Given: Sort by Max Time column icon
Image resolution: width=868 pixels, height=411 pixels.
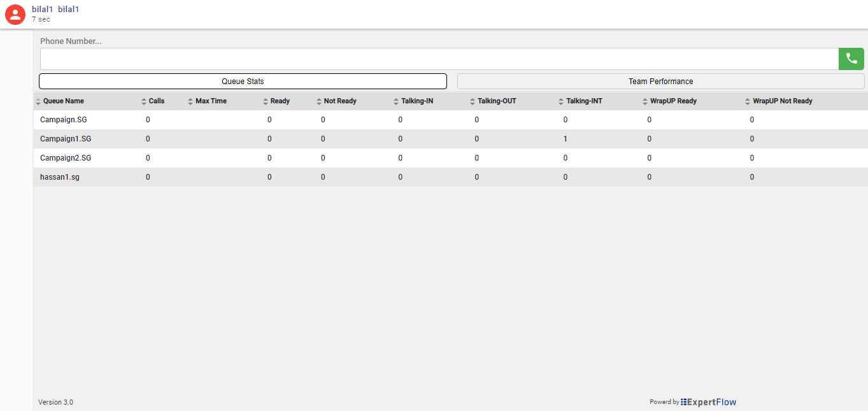Looking at the screenshot, I should (190, 101).
